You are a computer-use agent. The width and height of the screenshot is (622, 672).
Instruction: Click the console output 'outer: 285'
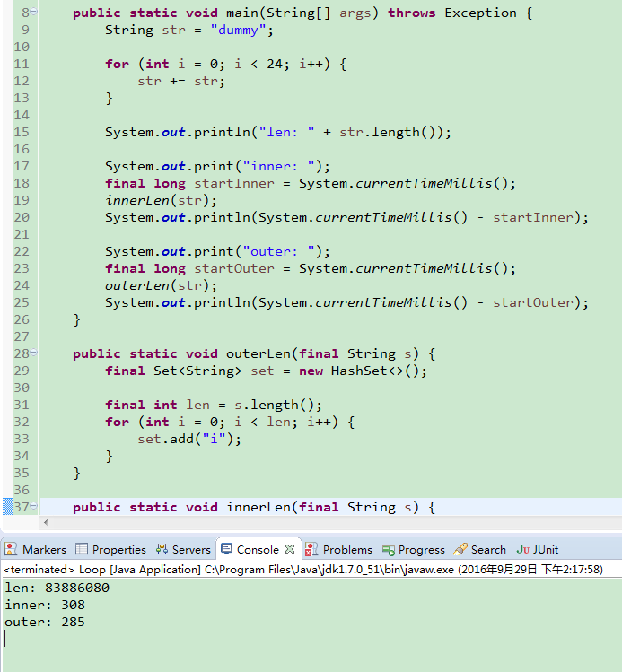[45, 622]
